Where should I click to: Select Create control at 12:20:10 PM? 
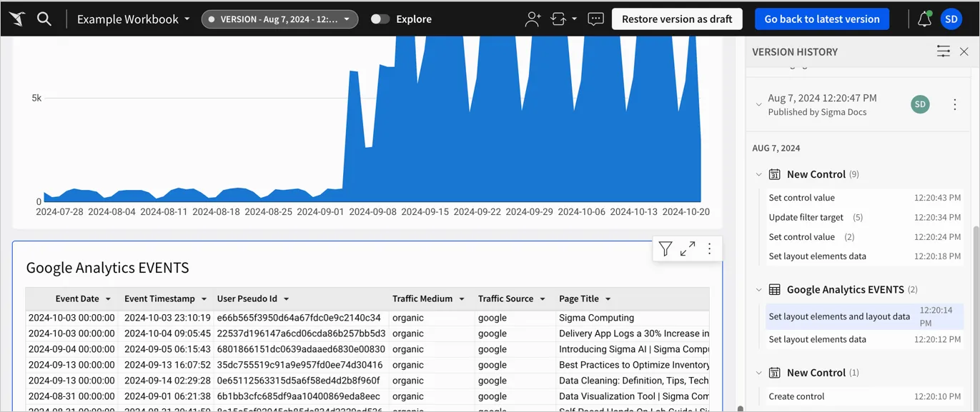[x=864, y=396]
